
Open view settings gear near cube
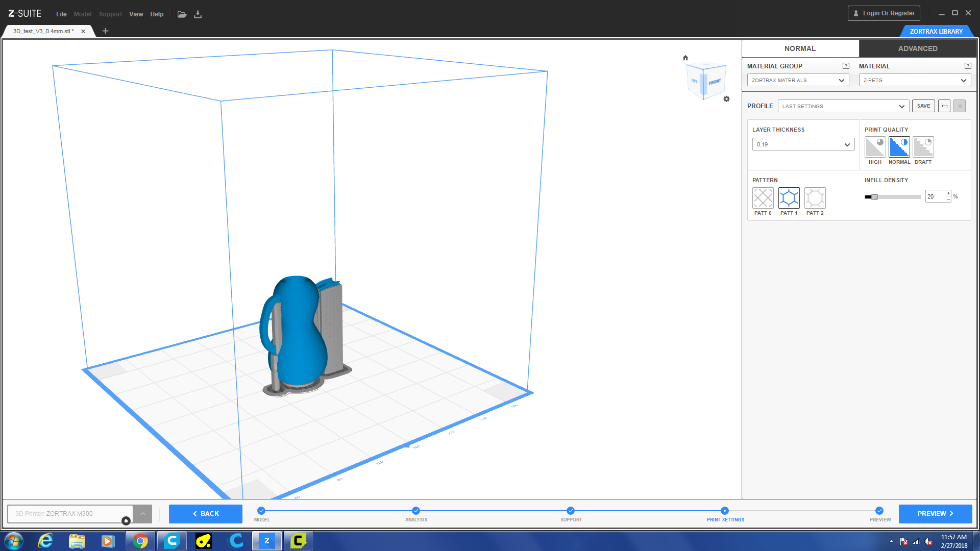tap(726, 99)
